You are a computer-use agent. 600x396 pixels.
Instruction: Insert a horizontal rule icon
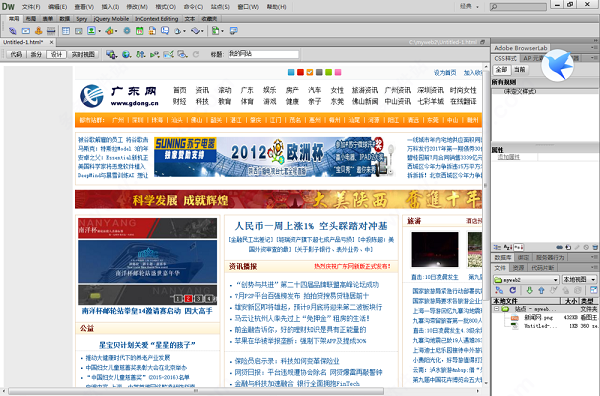point(51,31)
